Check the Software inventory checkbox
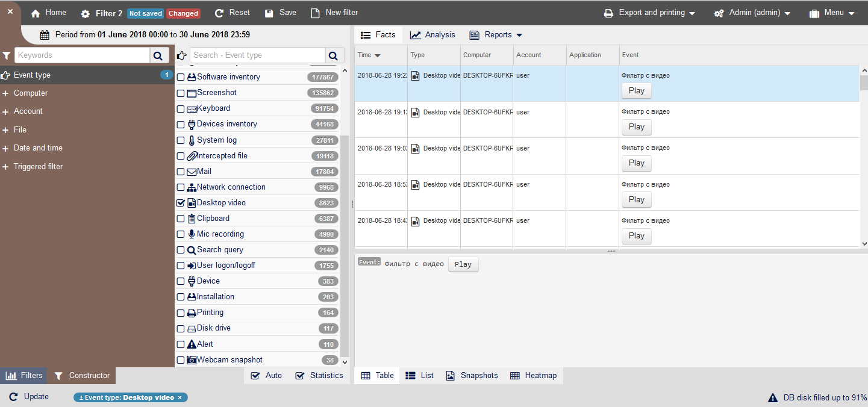This screenshot has width=868, height=407. [181, 77]
